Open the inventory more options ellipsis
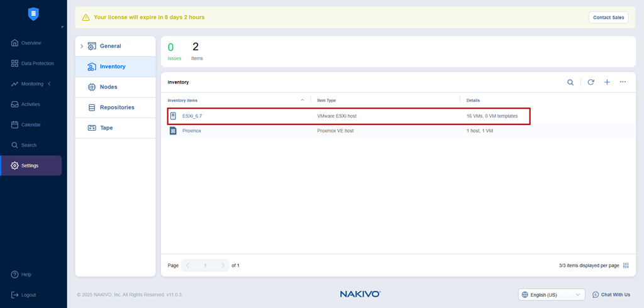644x308 pixels. pos(623,82)
